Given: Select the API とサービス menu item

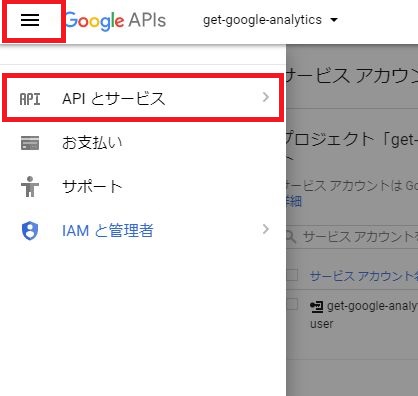Looking at the screenshot, I should point(143,98).
